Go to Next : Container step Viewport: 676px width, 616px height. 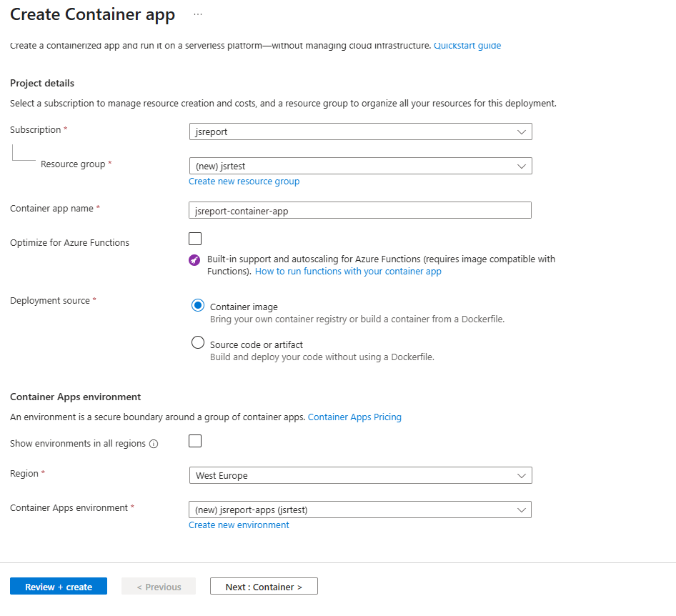264,586
